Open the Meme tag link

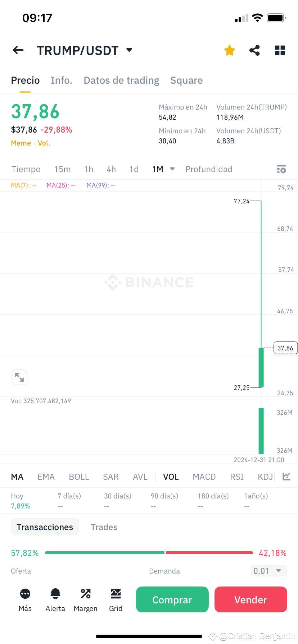pos(21,143)
